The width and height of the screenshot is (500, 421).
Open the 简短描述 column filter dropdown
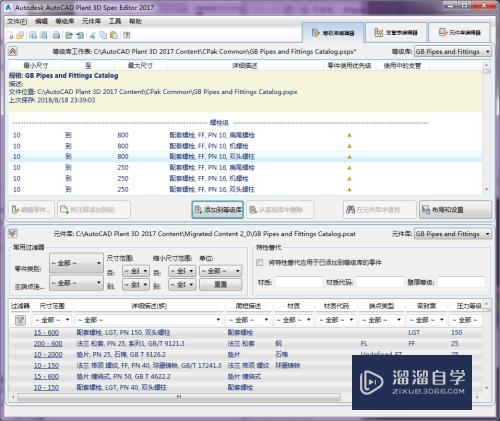coord(248,320)
